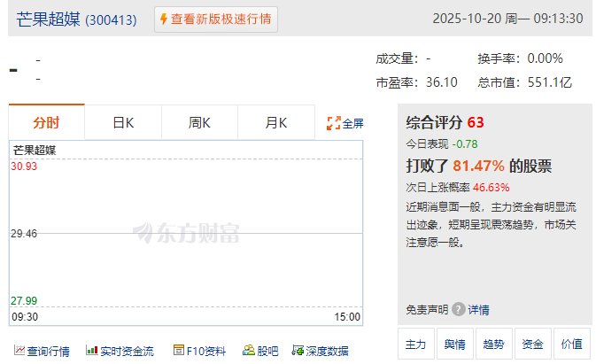Image resolution: width=596 pixels, height=364 pixels.
Task: Open the 实时资金流 bar-chart icon
Action: tap(91, 351)
